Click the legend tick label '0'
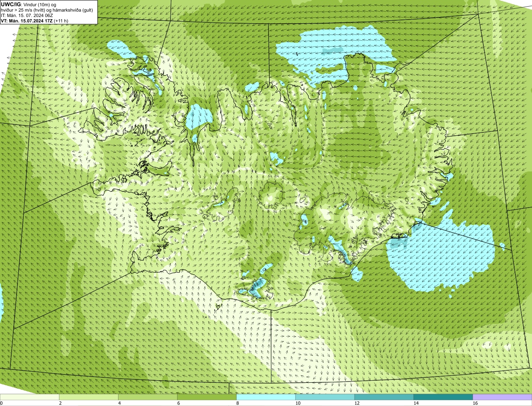Viewport: 532px width, 406px height. [1, 403]
